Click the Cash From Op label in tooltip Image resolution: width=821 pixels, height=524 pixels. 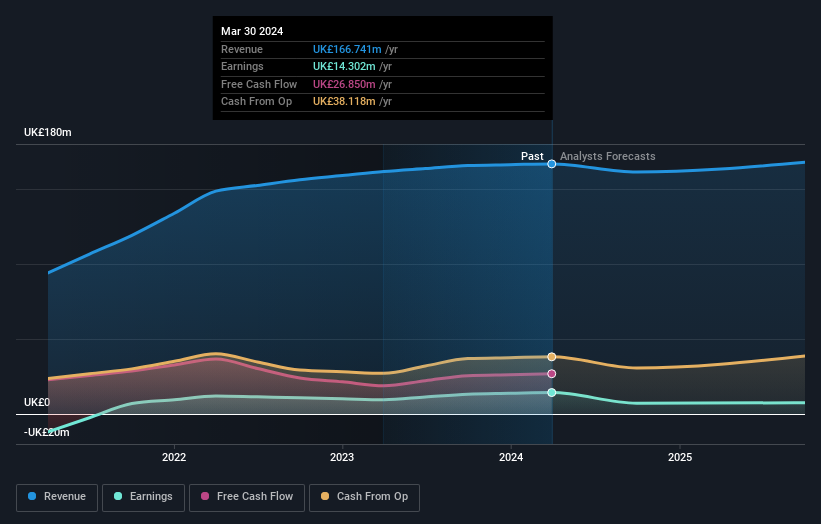click(x=257, y=102)
